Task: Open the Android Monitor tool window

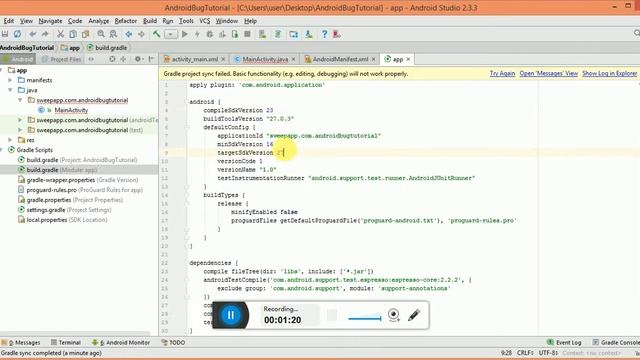Action: (x=121, y=342)
